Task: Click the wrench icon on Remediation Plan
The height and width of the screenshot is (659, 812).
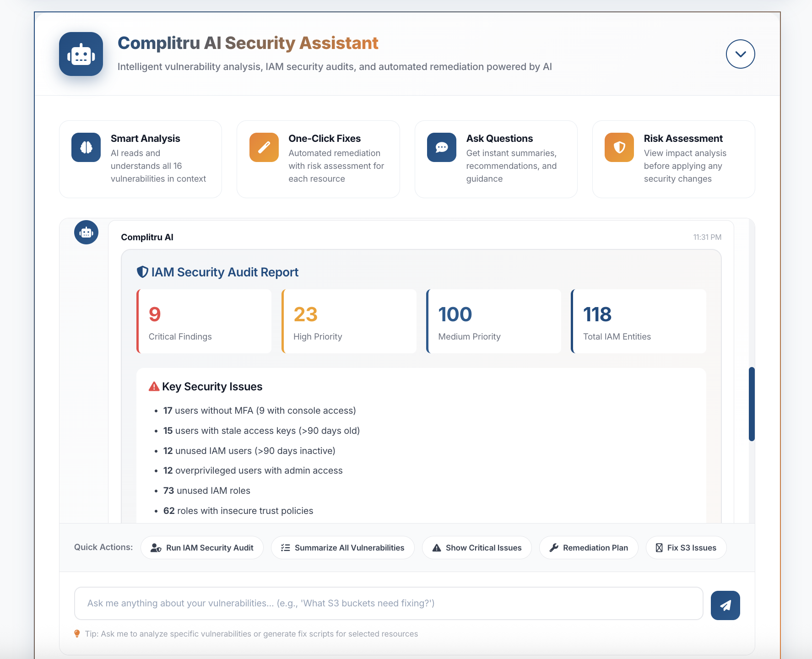Action: pyautogui.click(x=554, y=547)
